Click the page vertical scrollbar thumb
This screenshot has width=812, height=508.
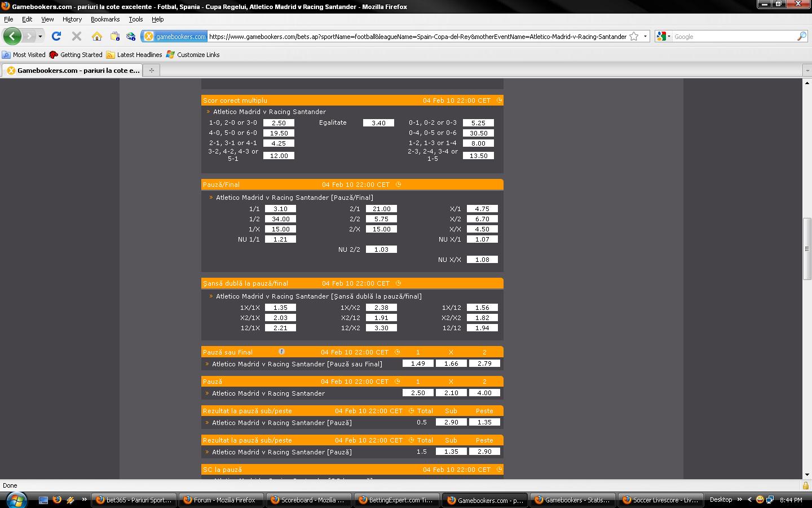[x=807, y=248]
